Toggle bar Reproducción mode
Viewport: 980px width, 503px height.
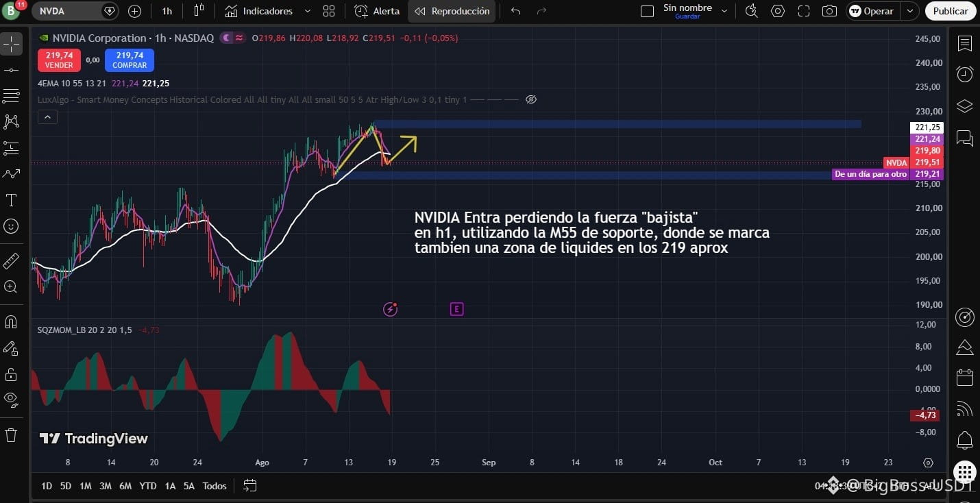(x=452, y=11)
